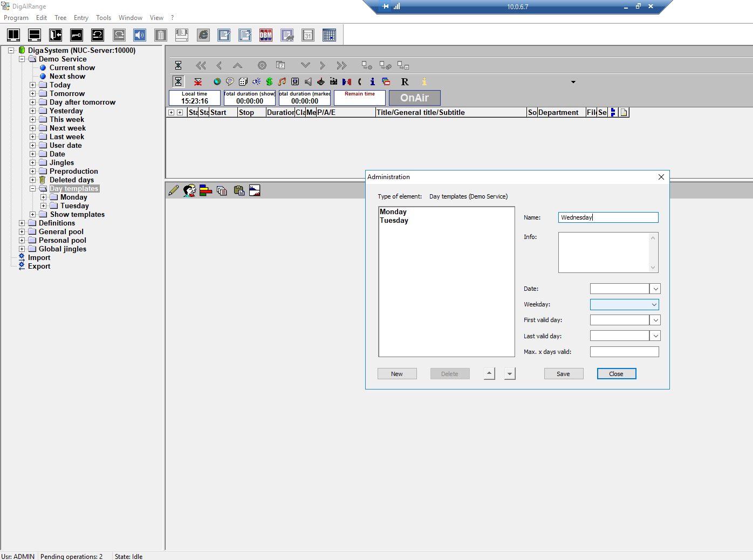This screenshot has height=560, width=753.
Task: Open the Tools menu
Action: click(x=104, y=18)
